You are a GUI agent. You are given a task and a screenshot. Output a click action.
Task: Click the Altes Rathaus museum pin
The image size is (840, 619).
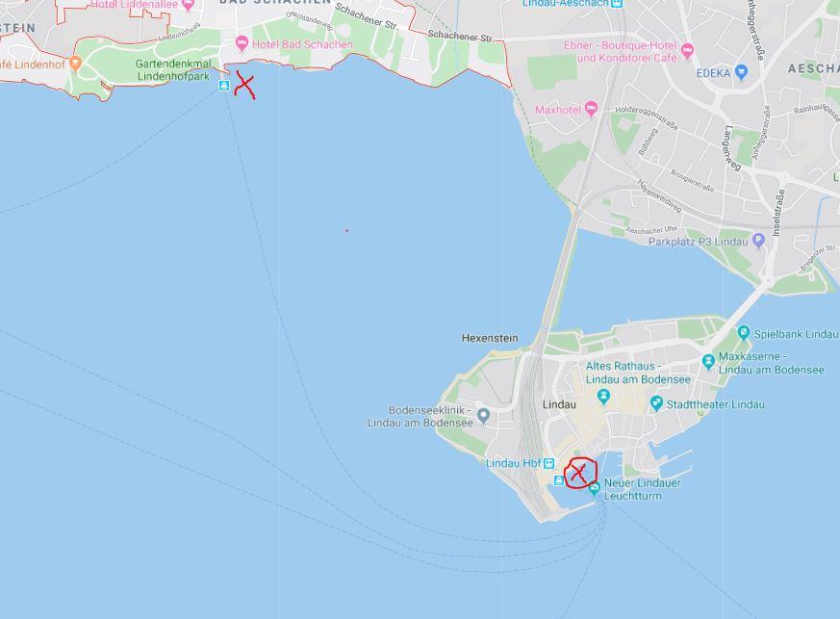[604, 398]
